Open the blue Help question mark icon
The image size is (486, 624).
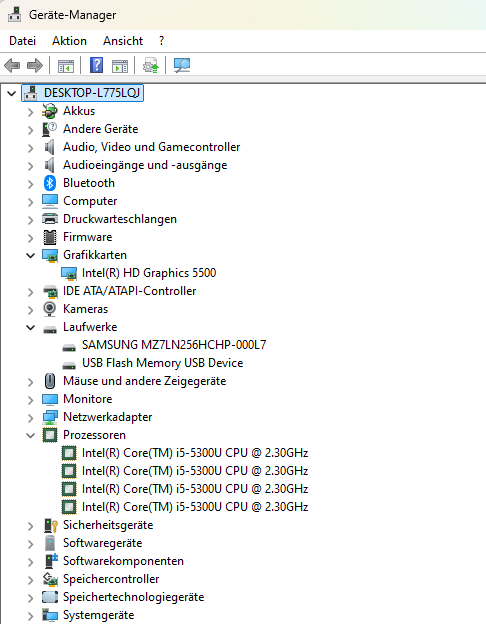(96, 65)
